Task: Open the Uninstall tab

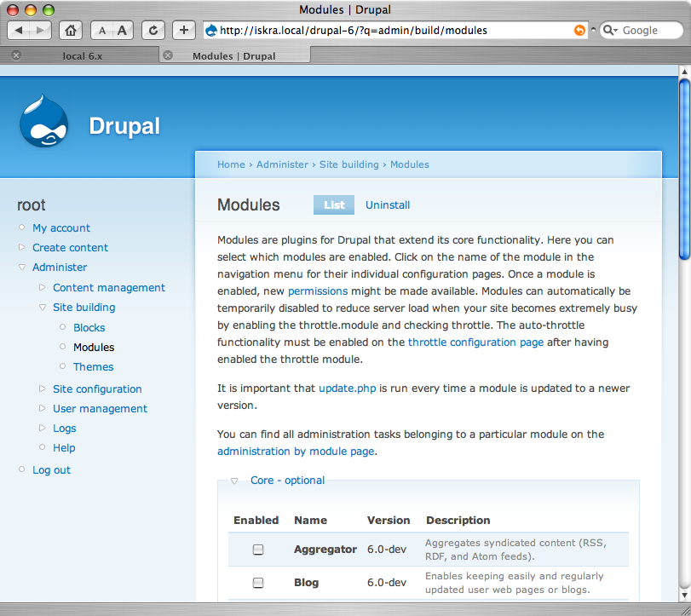Action: [388, 204]
